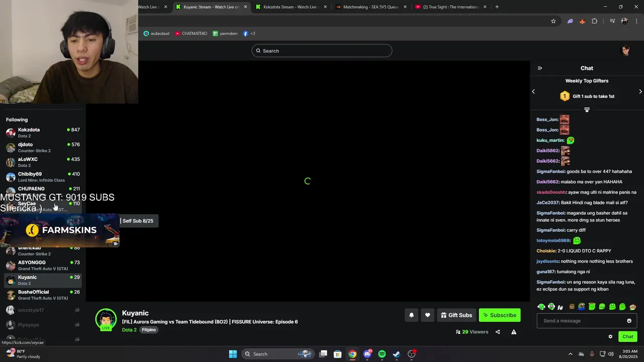Open chat settings gear icon
The image size is (644, 362).
point(610,337)
